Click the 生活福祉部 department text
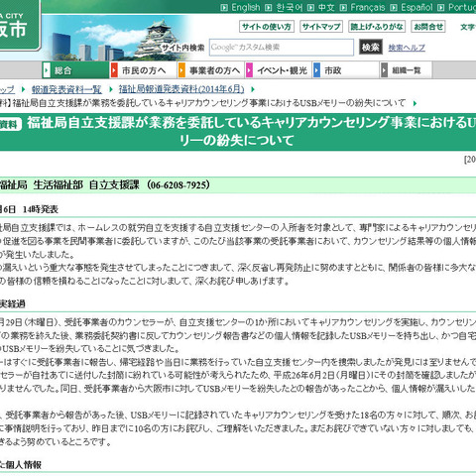This screenshot has height=476, width=476. pos(58,184)
